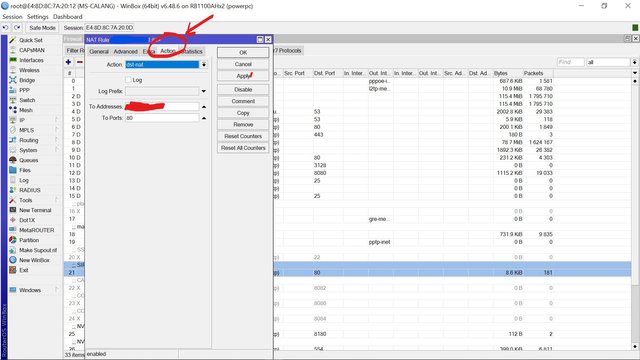Open the MetaROUTER menu
This screenshot has width=640, height=360.
[36, 230]
